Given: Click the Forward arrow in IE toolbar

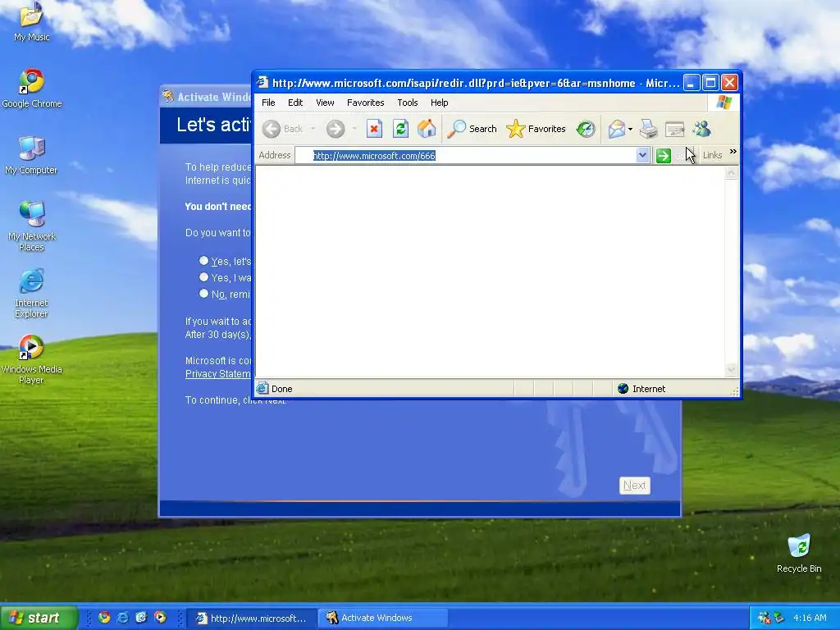Looking at the screenshot, I should (336, 129).
